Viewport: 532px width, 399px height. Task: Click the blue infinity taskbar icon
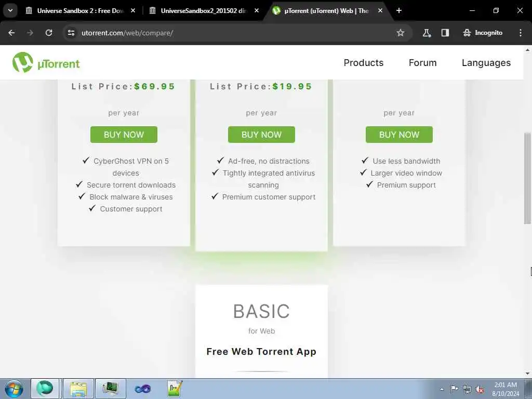142,389
